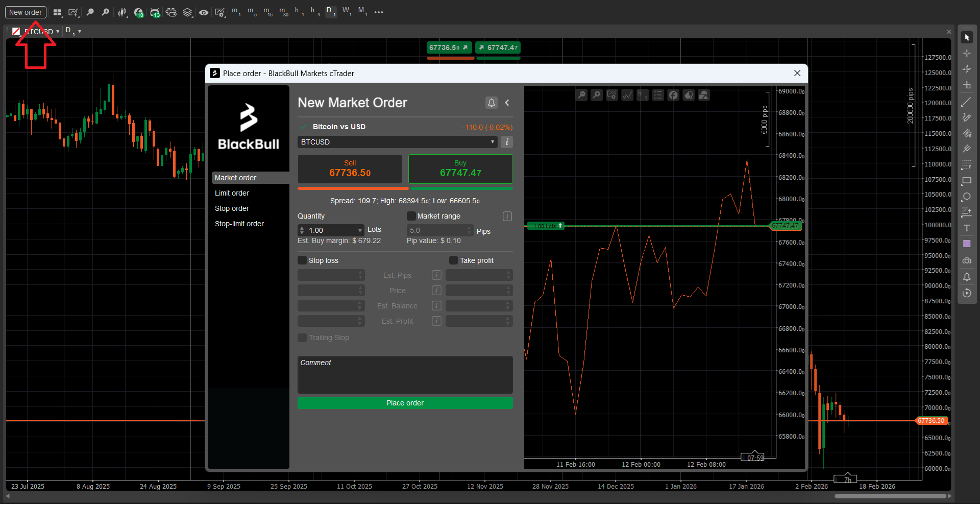Expand the D1 period dropdown under toolbar
The image size is (980, 505).
click(x=80, y=32)
